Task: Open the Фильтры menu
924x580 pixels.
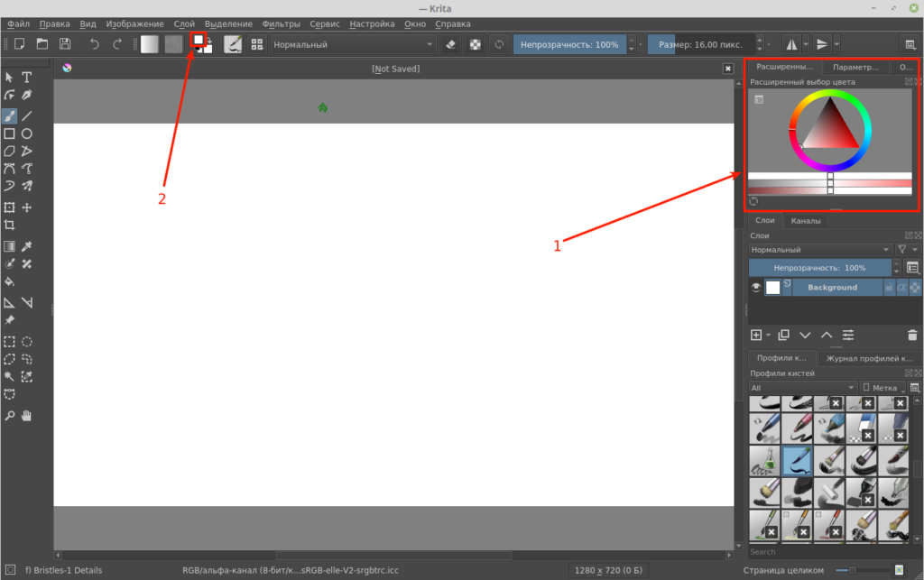Action: 281,23
